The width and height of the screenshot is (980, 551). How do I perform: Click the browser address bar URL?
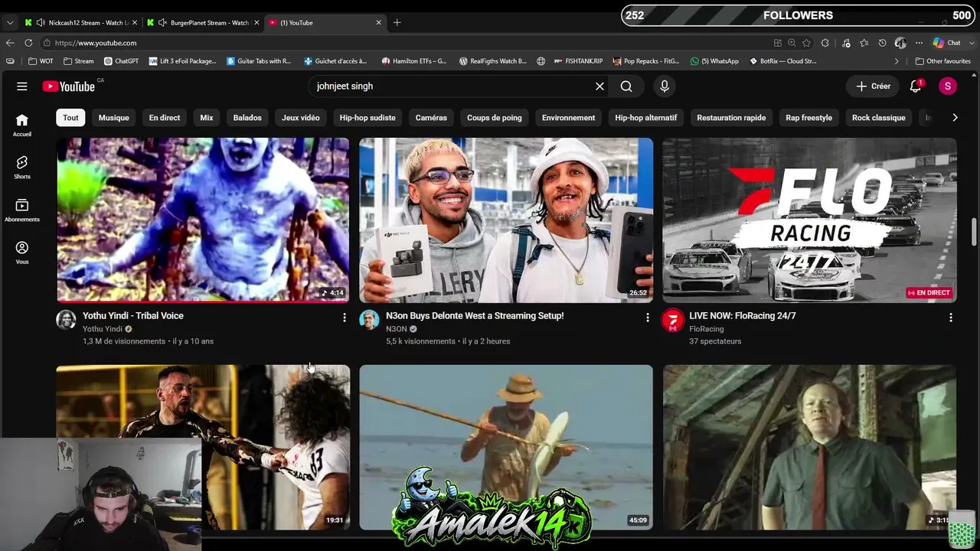pos(96,43)
